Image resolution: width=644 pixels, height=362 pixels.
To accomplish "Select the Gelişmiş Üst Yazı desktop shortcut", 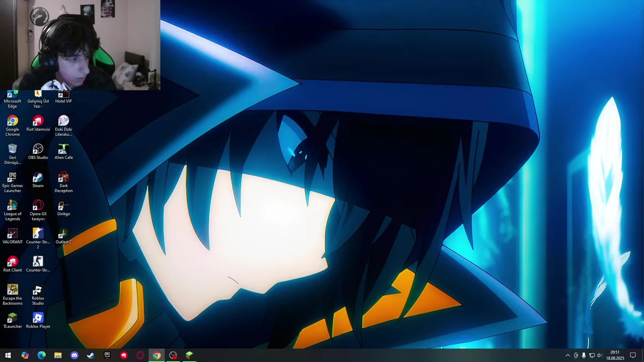I will coord(38,100).
